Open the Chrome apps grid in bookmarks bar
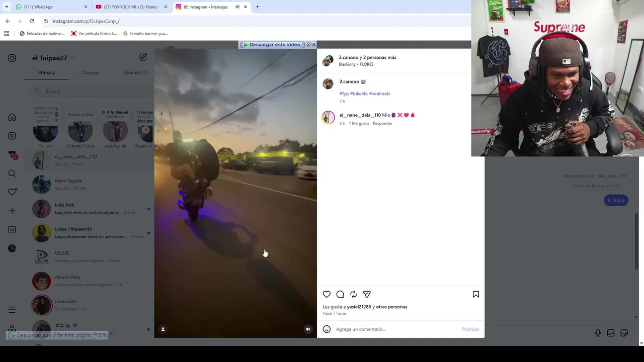 pyautogui.click(x=7, y=34)
